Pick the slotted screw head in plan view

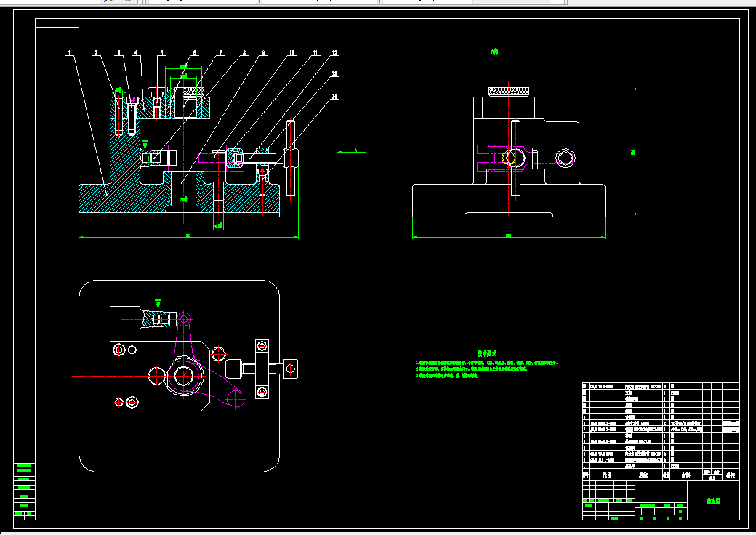coord(156,376)
